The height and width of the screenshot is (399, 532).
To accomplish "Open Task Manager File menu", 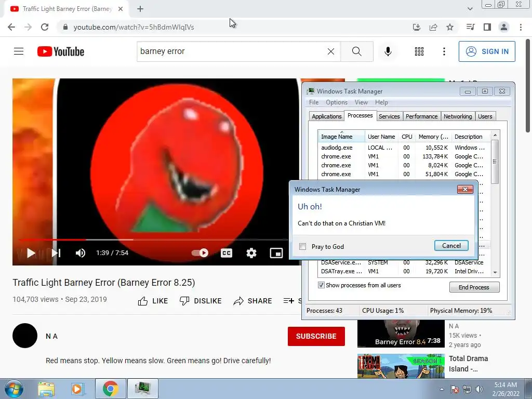I will pos(313,102).
